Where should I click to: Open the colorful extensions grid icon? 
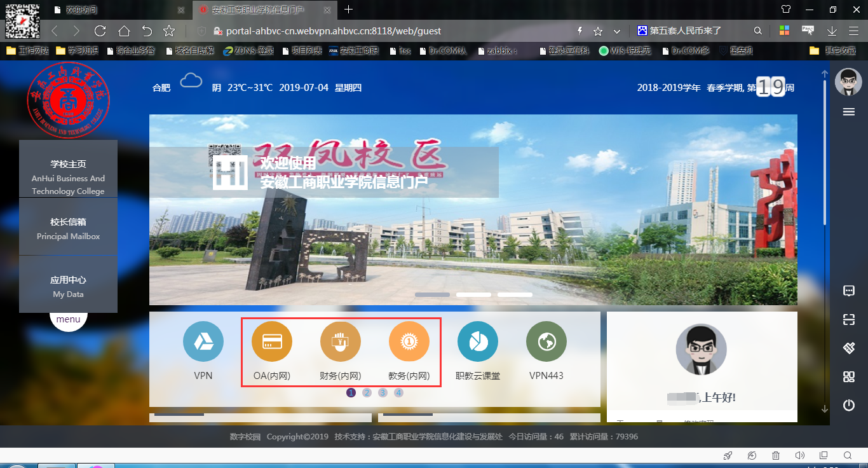[784, 31]
